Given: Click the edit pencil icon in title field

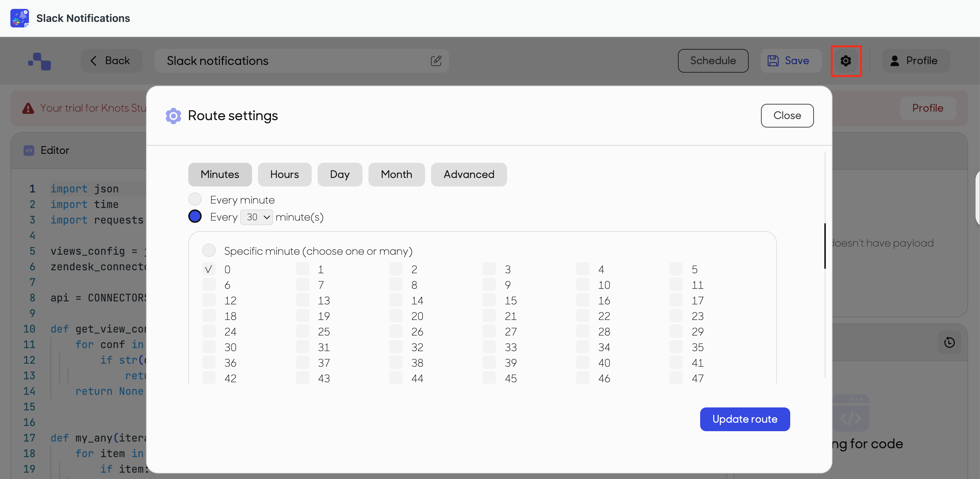Looking at the screenshot, I should click(436, 61).
